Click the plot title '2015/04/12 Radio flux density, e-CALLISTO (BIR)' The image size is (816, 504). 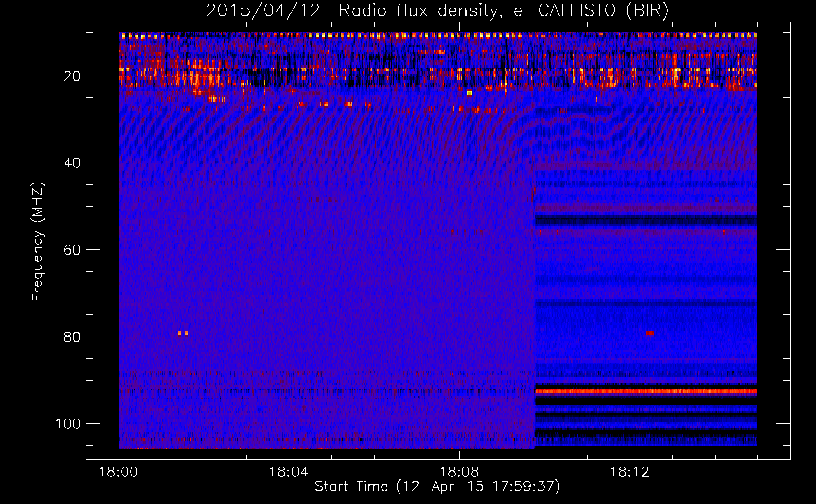point(437,11)
